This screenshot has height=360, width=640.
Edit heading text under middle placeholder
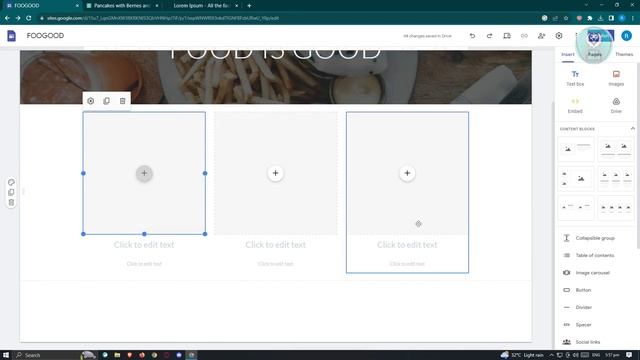pyautogui.click(x=276, y=245)
